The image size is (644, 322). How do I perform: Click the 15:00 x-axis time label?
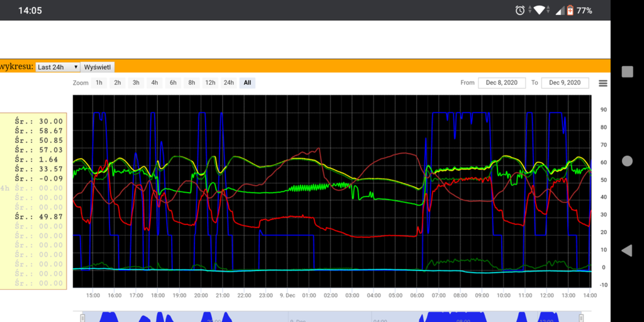[93, 296]
